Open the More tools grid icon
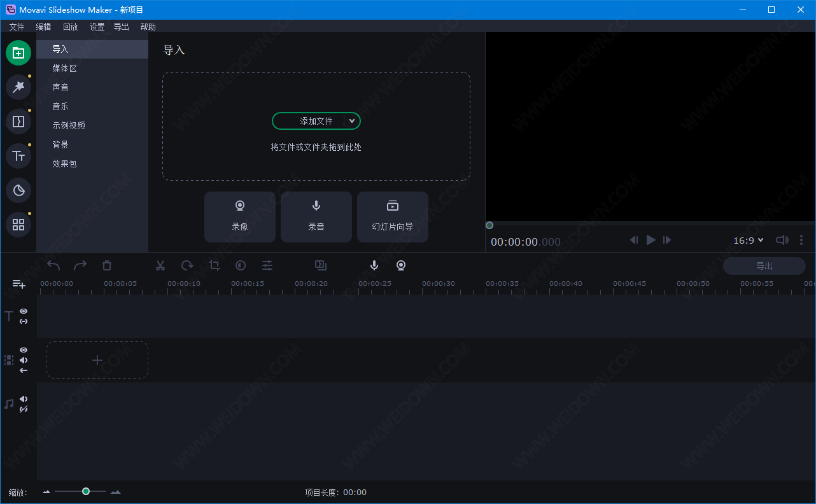The image size is (816, 504). pyautogui.click(x=18, y=225)
